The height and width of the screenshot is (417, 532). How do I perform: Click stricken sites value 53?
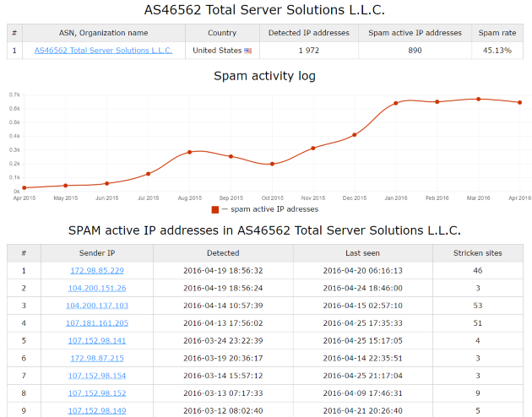(x=478, y=306)
